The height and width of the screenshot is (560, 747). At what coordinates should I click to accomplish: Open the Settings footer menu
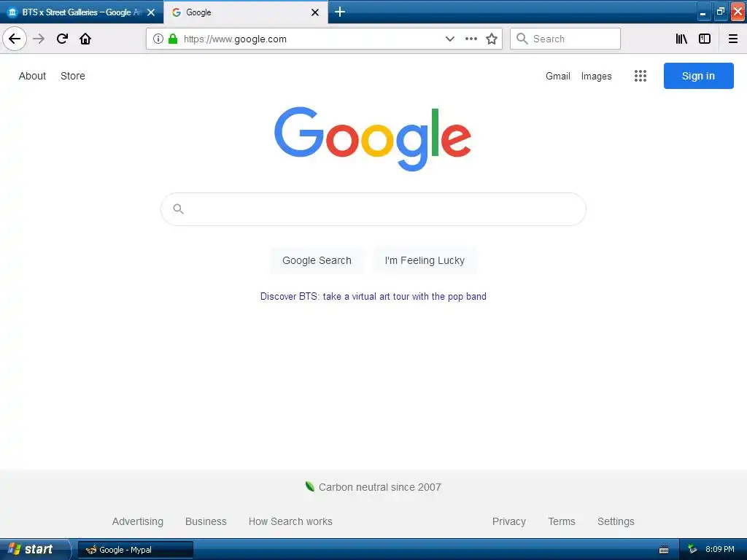[616, 521]
